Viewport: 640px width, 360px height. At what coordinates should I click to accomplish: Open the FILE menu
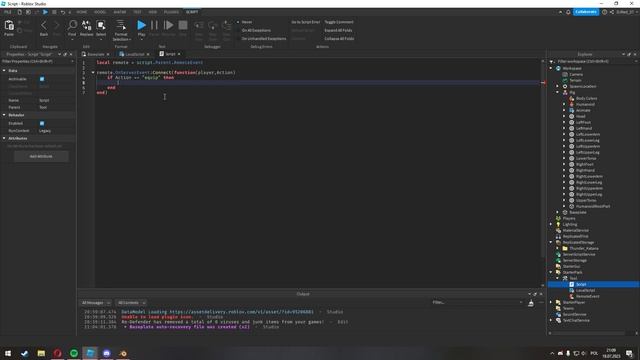pos(8,12)
